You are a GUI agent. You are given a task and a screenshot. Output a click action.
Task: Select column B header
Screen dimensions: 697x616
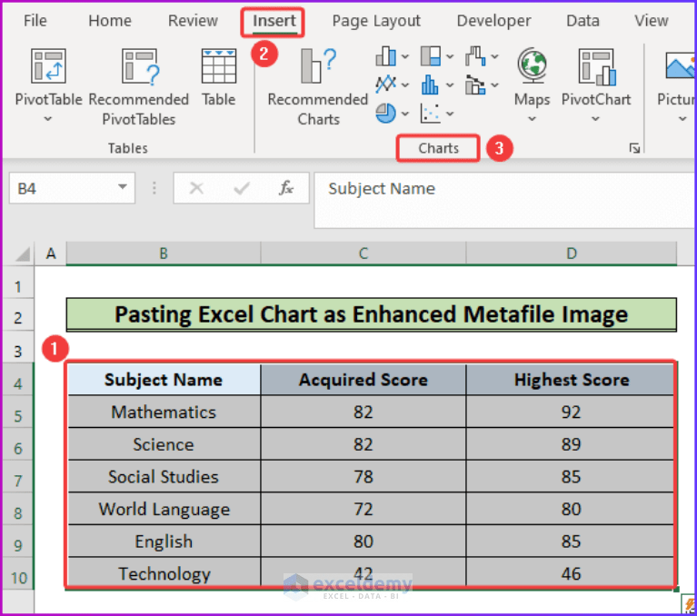pyautogui.click(x=164, y=253)
